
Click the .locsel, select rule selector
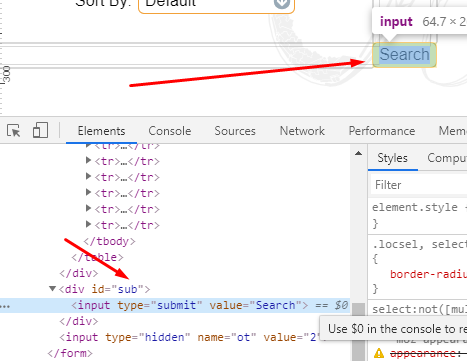tap(419, 245)
